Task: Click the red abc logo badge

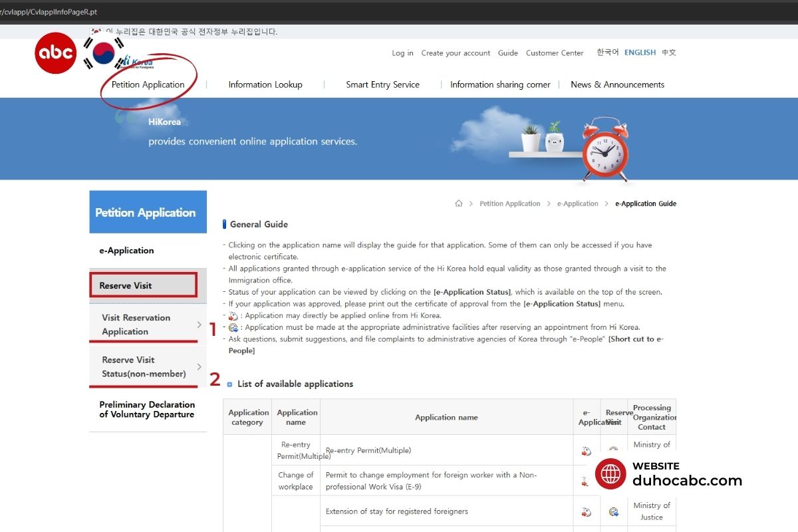Action: tap(56, 53)
